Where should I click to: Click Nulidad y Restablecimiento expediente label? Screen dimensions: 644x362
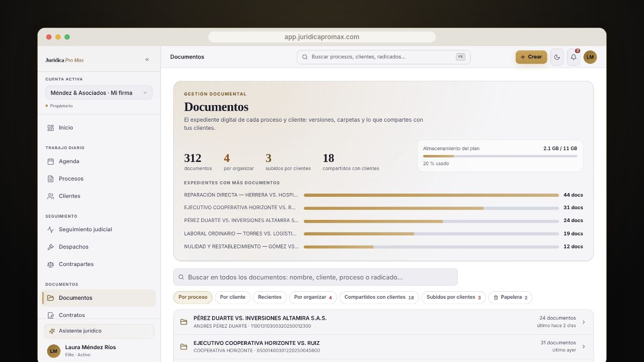coord(241,247)
